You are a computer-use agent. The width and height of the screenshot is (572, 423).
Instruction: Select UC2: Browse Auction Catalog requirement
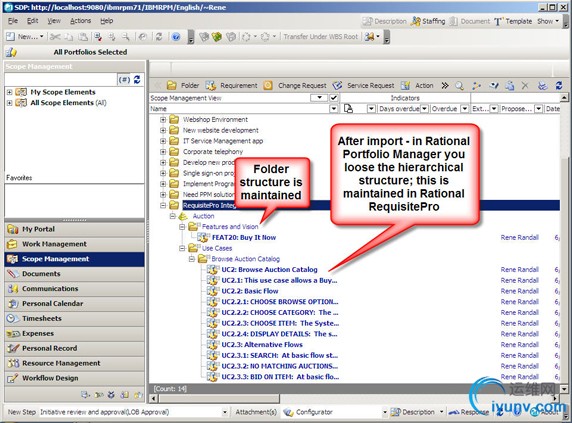(269, 269)
